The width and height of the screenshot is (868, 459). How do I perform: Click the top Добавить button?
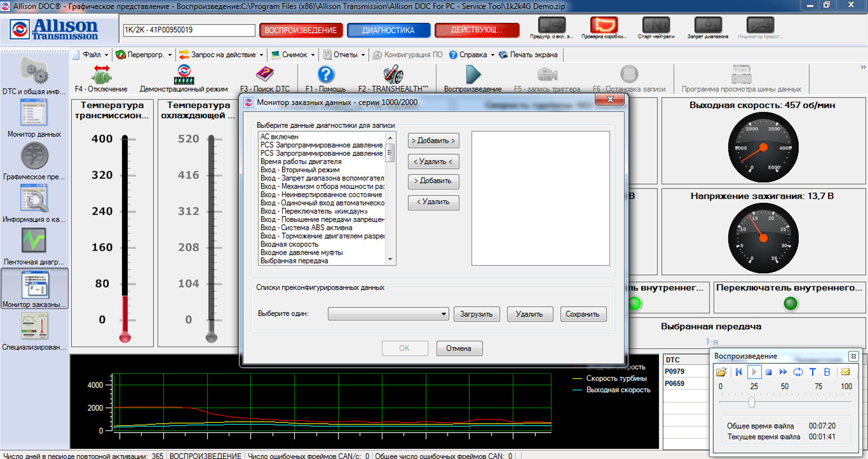(433, 141)
